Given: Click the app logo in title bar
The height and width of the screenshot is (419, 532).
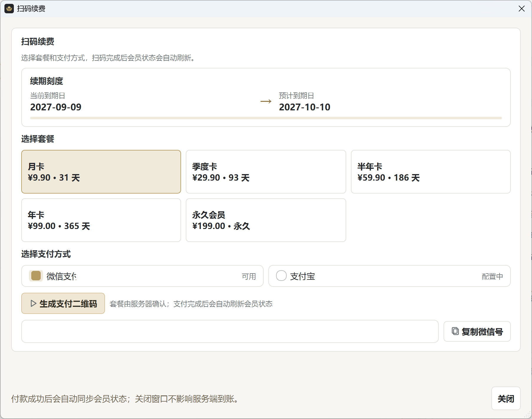Looking at the screenshot, I should [x=9, y=9].
